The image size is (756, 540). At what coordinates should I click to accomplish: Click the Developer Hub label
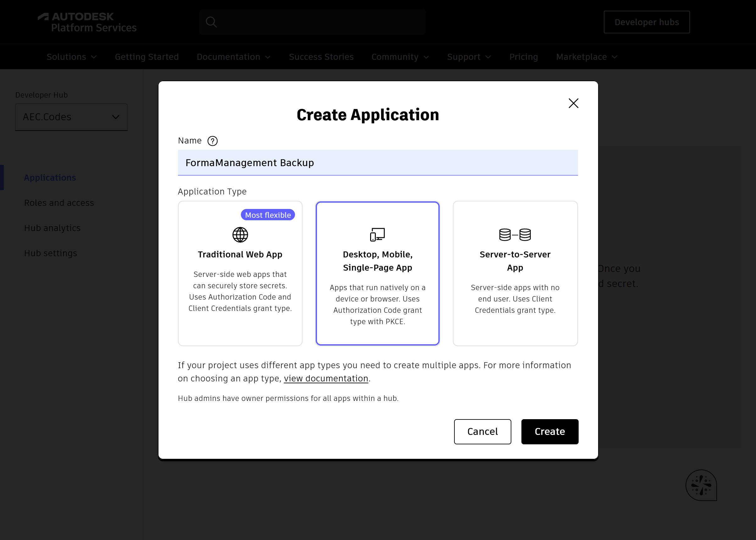click(42, 95)
